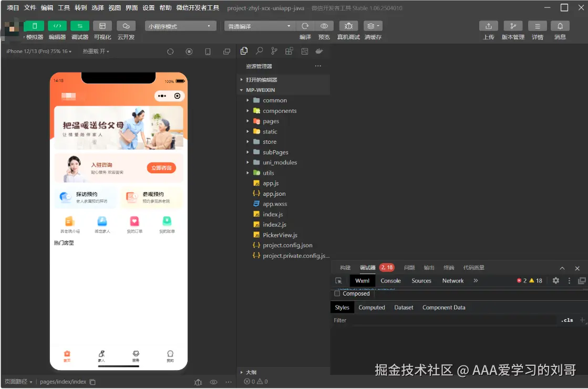Expand the uni_modules folder

coord(247,162)
